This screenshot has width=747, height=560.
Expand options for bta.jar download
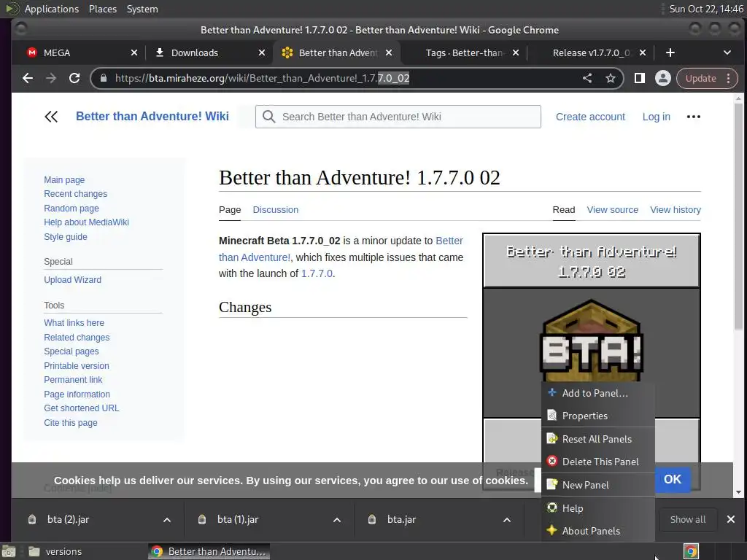pos(507,520)
